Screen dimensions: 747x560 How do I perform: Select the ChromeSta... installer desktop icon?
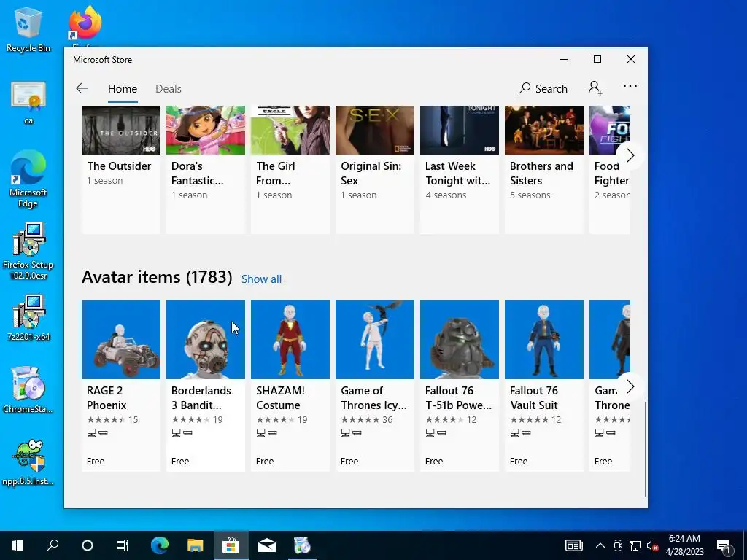click(x=28, y=389)
